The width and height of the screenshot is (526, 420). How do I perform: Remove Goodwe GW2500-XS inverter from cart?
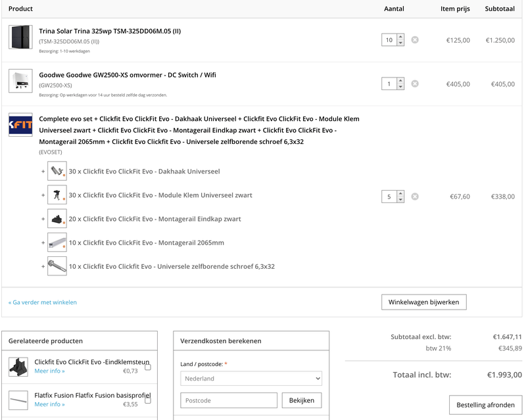[x=415, y=84]
